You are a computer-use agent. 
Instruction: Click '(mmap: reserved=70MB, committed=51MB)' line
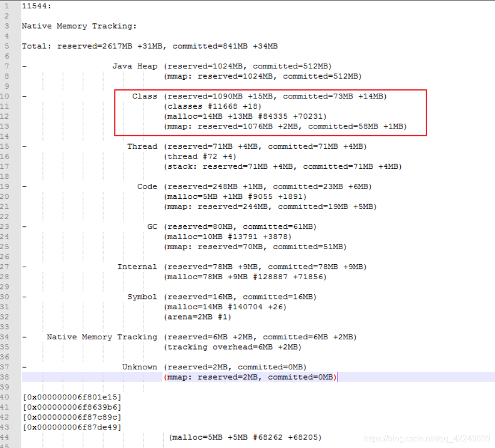click(255, 247)
